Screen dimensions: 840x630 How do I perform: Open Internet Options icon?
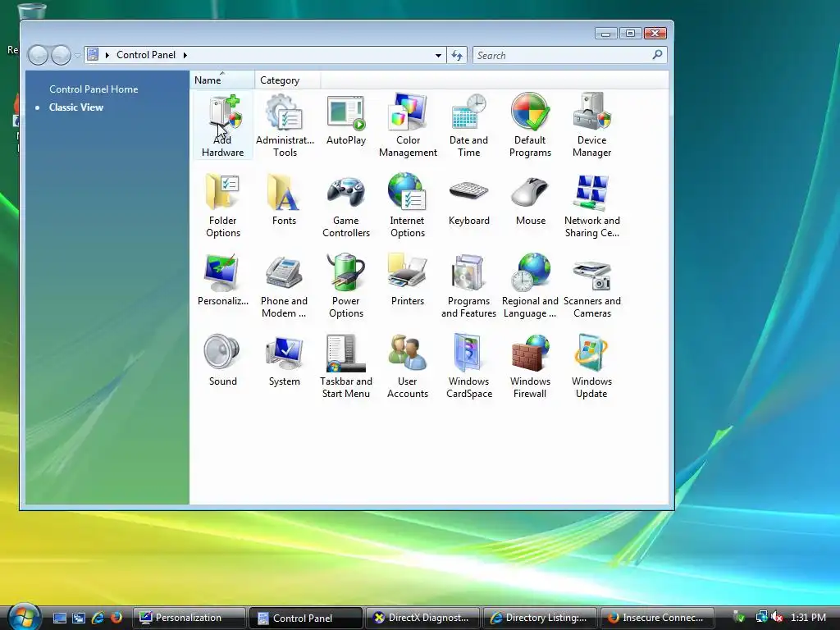click(408, 206)
